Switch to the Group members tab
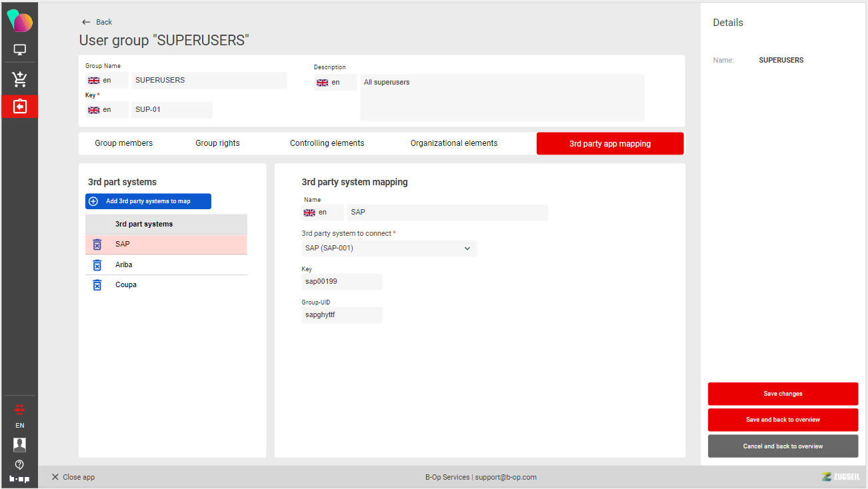This screenshot has width=868, height=489. click(x=123, y=143)
